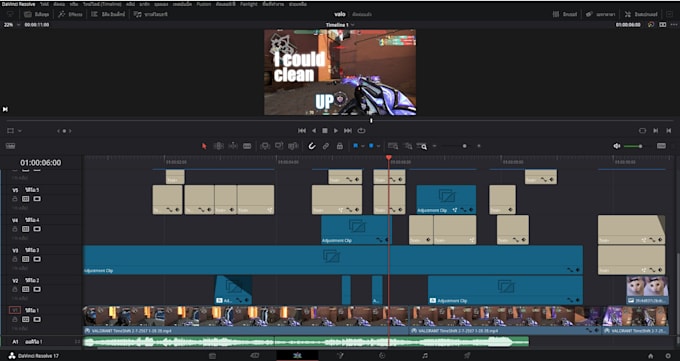Toggle loop playback
Image resolution: width=680 pixels, height=361 pixels.
click(361, 131)
